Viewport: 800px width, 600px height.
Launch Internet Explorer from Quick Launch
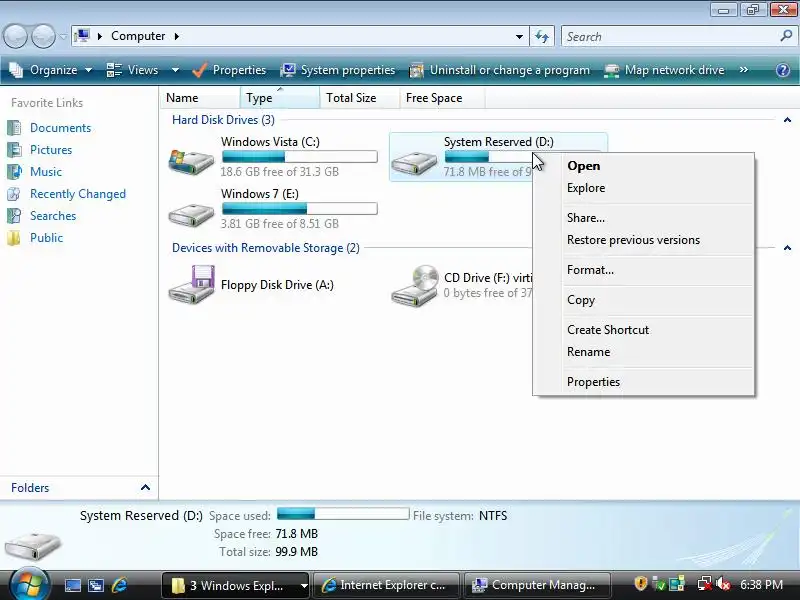click(119, 585)
